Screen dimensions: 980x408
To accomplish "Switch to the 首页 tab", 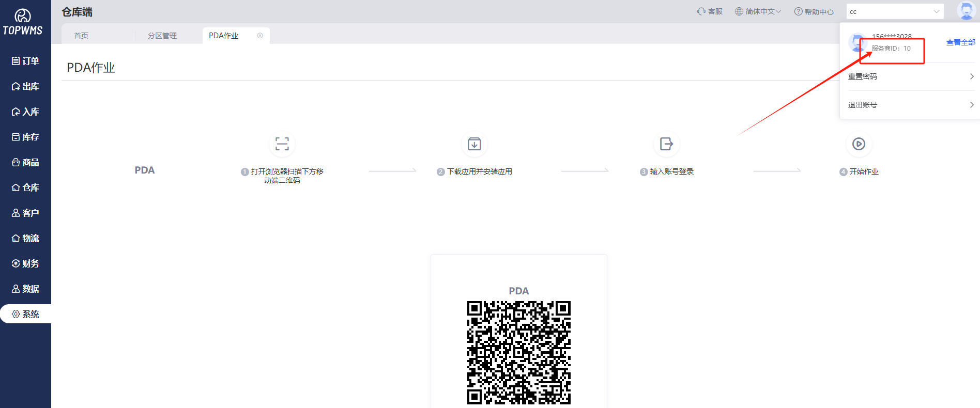I will click(x=81, y=36).
